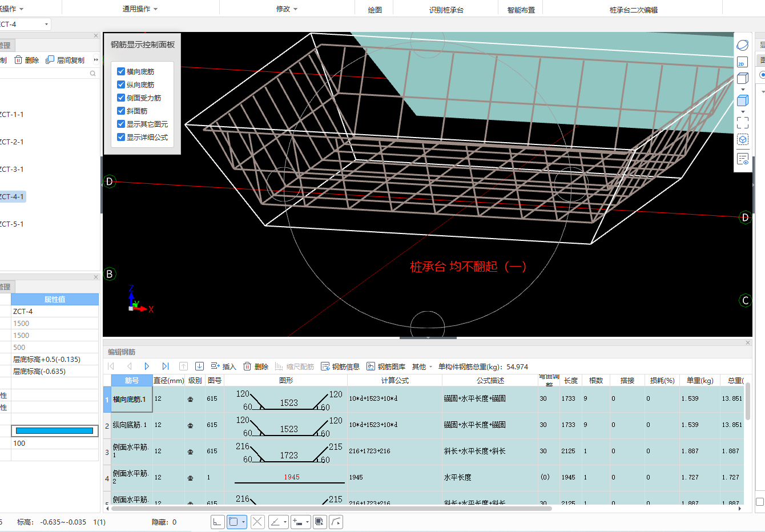Viewport: 765px width, 532px height.
Task: Jump to last rebar record arrow
Action: click(x=165, y=366)
